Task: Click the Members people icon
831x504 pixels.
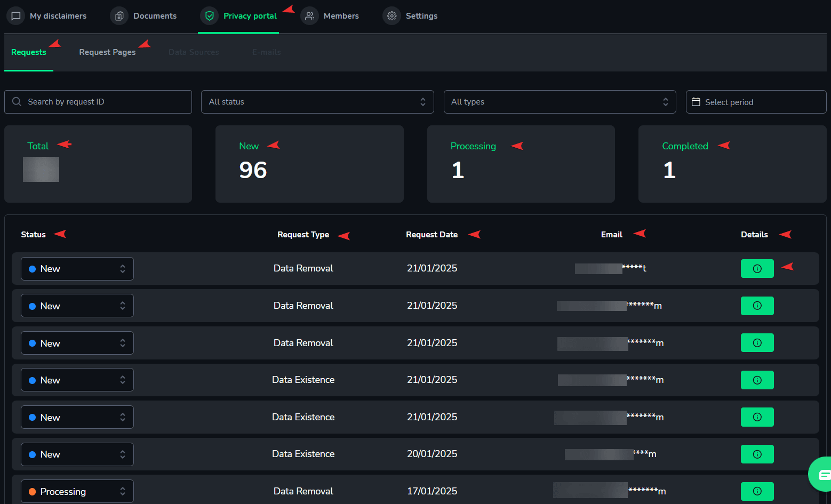Action: point(309,16)
